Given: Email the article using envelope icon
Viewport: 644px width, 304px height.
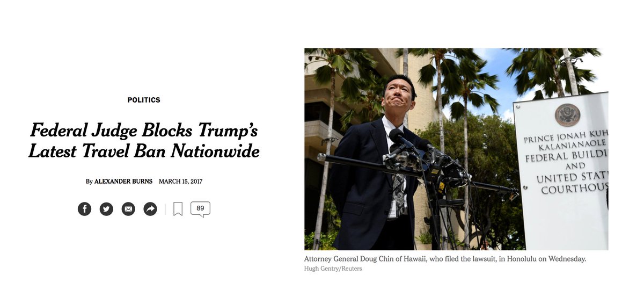Looking at the screenshot, I should (128, 209).
